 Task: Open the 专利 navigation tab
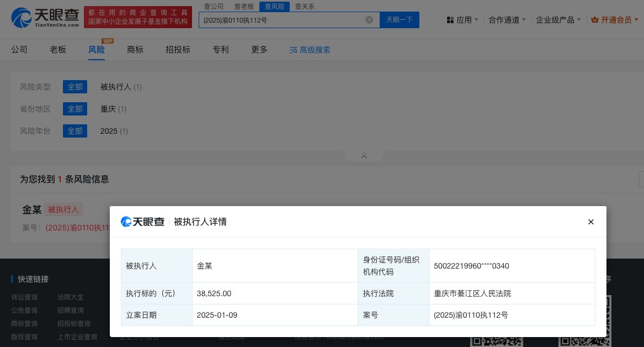[221, 50]
